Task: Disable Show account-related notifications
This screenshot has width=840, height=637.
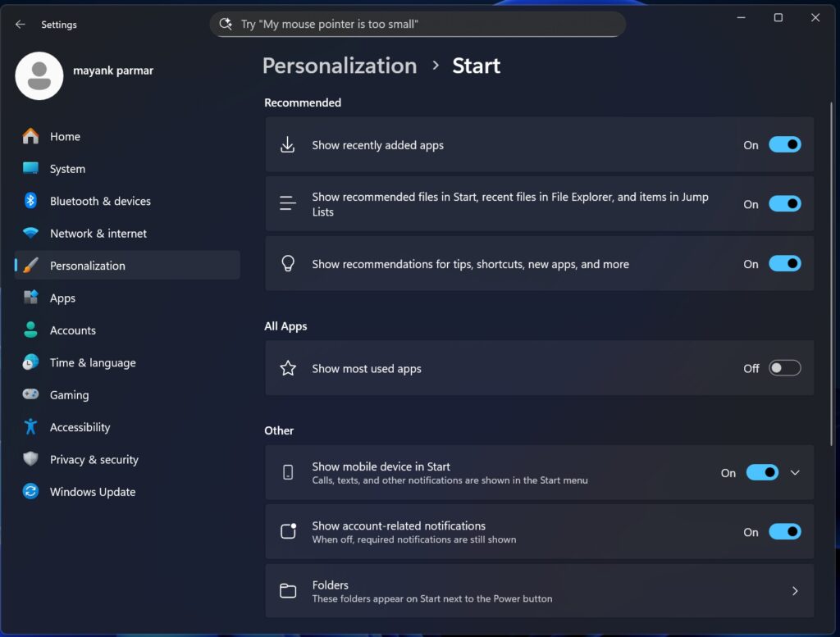Action: coord(784,531)
